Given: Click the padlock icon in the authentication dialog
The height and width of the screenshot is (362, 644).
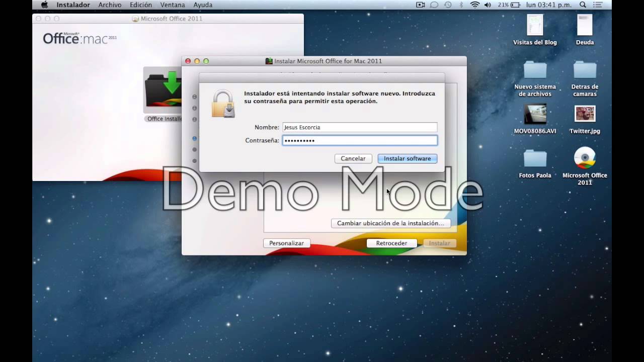Looking at the screenshot, I should pos(223,104).
